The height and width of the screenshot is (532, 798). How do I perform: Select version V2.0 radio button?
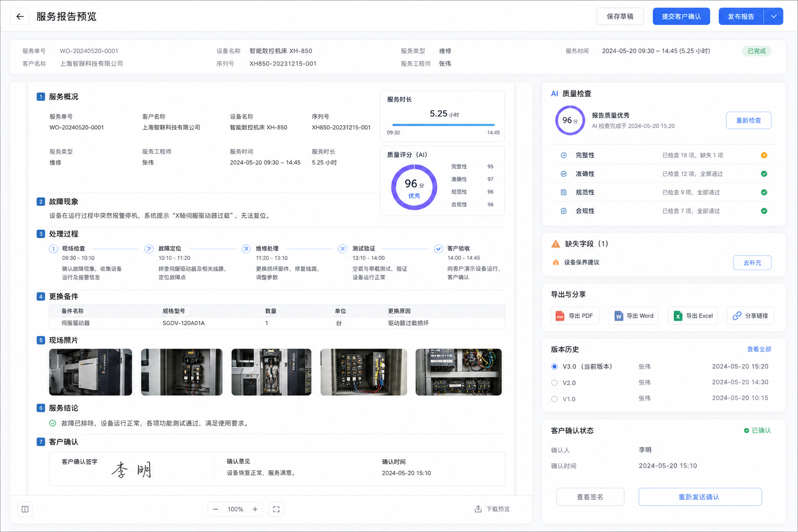pyautogui.click(x=554, y=383)
